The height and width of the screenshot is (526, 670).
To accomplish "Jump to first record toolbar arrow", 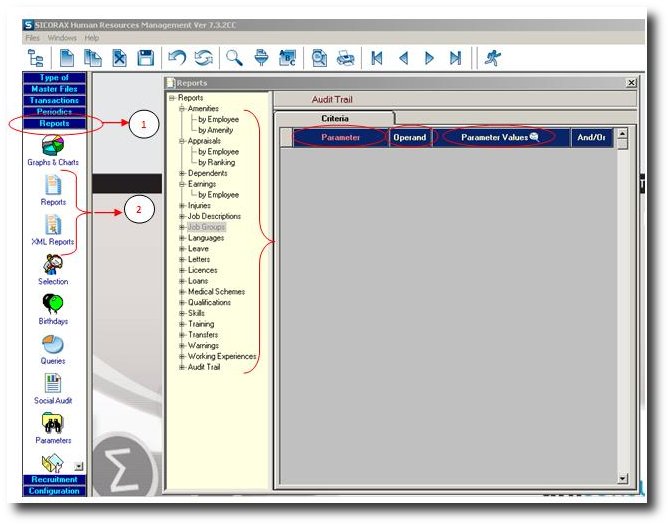I will pos(377,58).
